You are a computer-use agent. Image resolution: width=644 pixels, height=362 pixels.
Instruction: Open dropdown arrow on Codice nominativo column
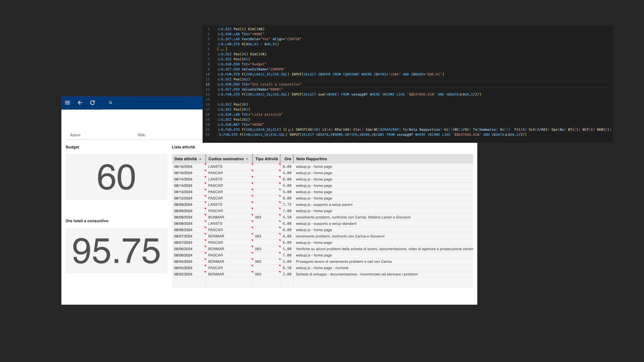click(247, 159)
